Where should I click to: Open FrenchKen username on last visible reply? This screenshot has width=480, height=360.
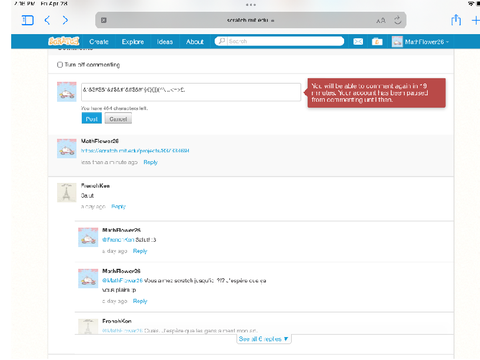tap(117, 321)
